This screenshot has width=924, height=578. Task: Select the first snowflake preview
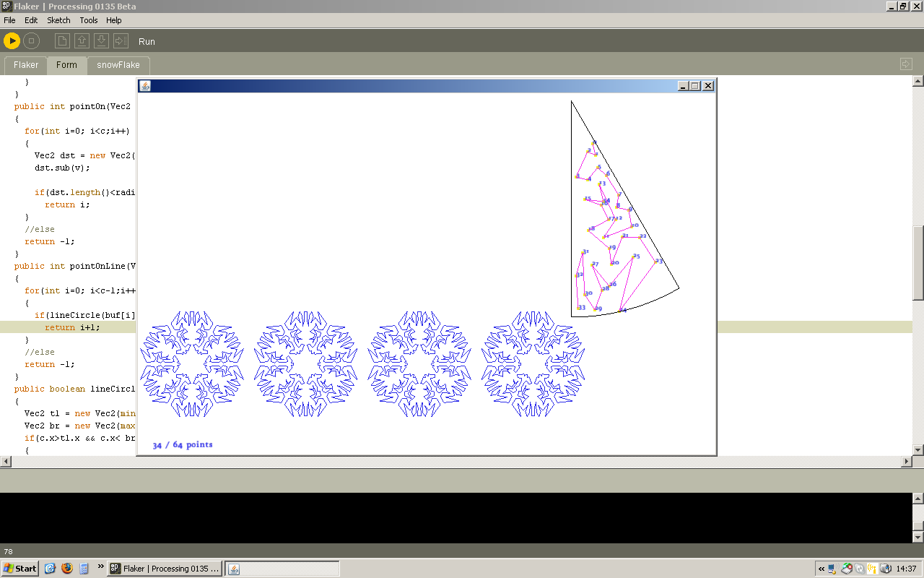click(x=192, y=364)
